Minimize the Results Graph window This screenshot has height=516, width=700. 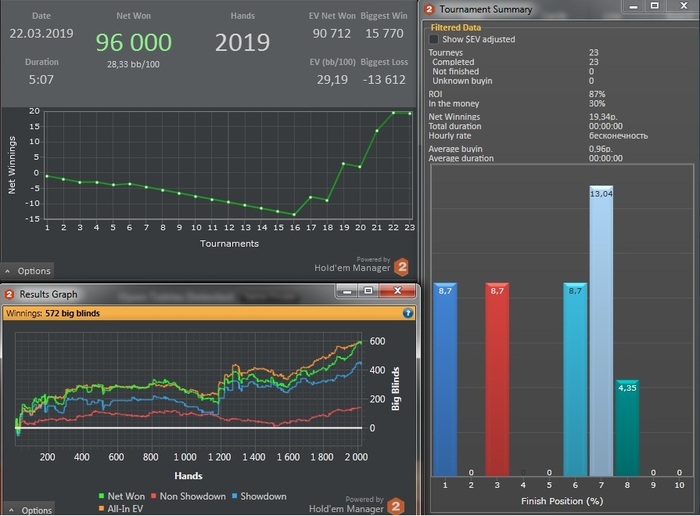click(347, 291)
